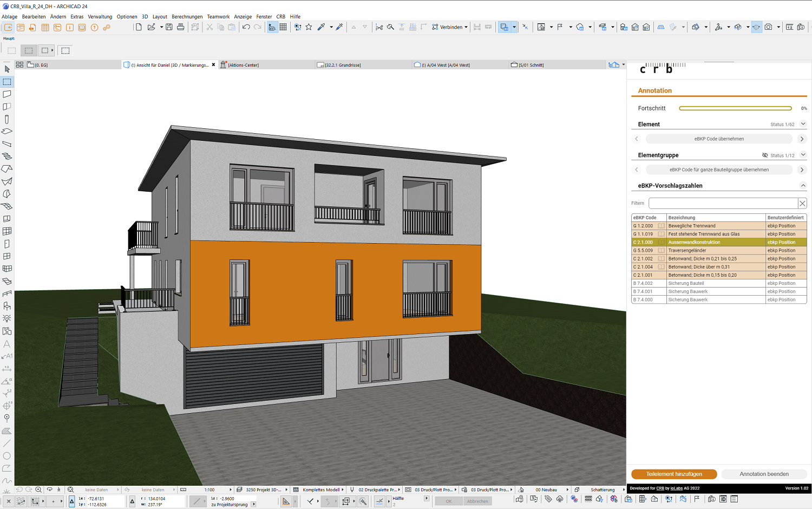Screen dimensions: 812x509
Task: Click the Cut scissors icon
Action: (209, 27)
